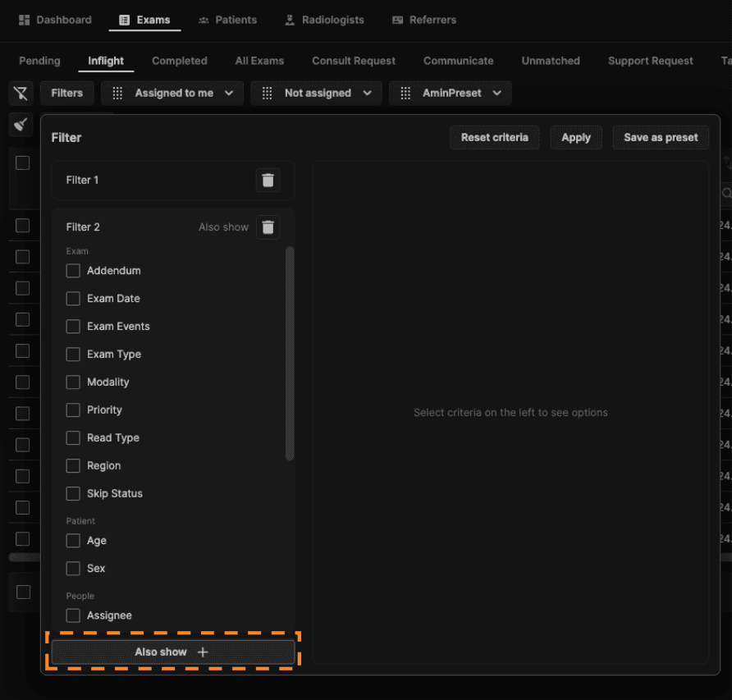This screenshot has width=732, height=700.
Task: Click the People section heading
Action: (80, 596)
